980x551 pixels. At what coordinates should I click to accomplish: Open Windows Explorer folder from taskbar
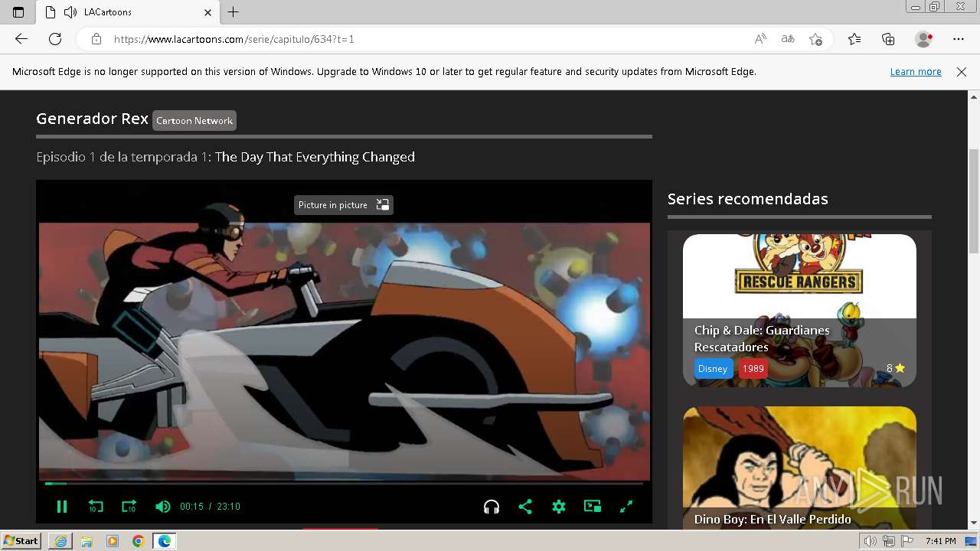[x=87, y=541]
